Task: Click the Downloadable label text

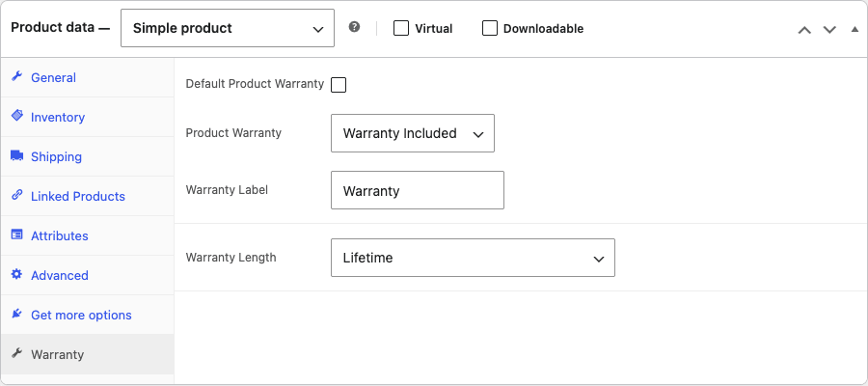Action: [543, 29]
